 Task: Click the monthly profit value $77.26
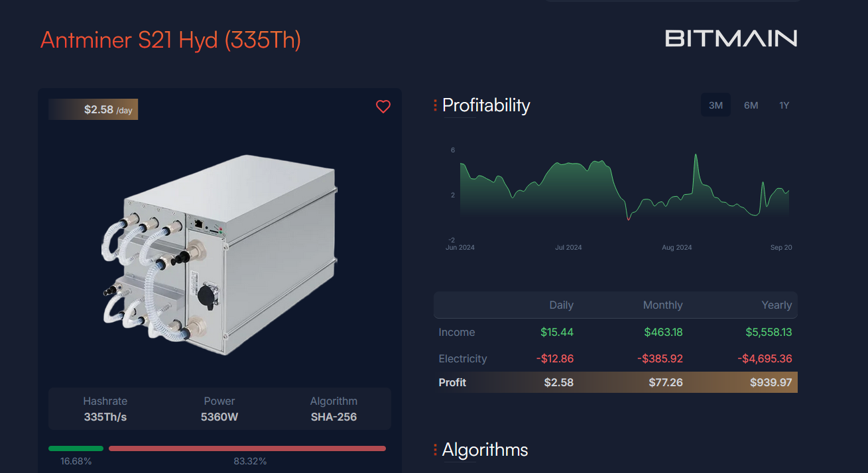[x=666, y=383]
